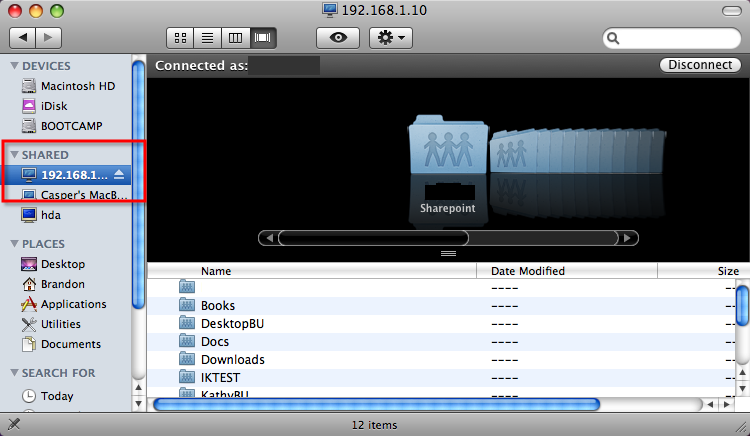750x436 pixels.
Task: Collapse the SHARED section
Action: pos(14,154)
